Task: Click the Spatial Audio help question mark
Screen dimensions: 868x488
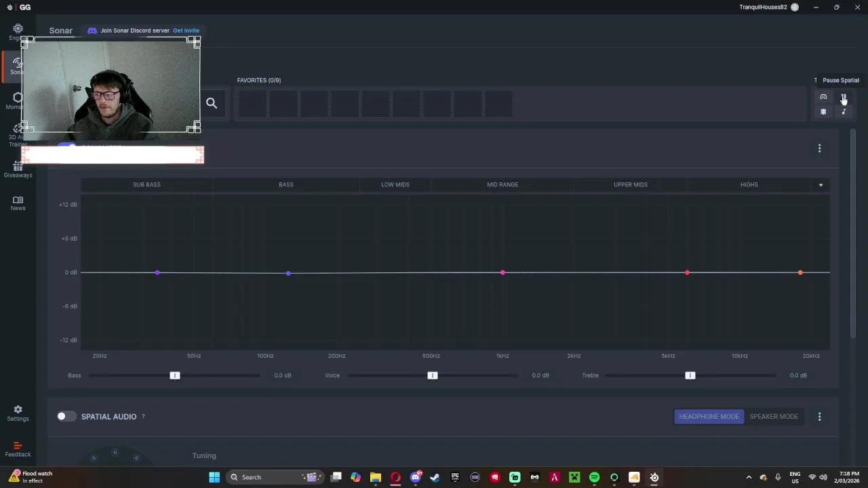Action: coord(143,417)
